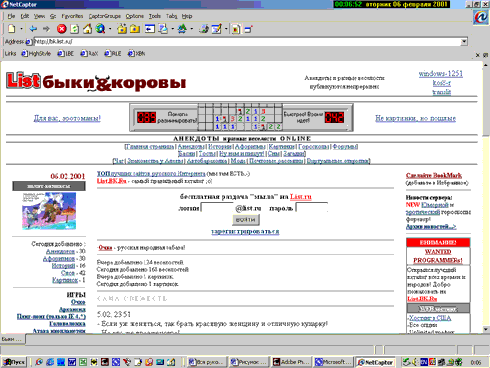Image resolution: width=490 pixels, height=368 pixels.
Task: Click the window-with-arrow toolbar icon
Action: click(150, 29)
